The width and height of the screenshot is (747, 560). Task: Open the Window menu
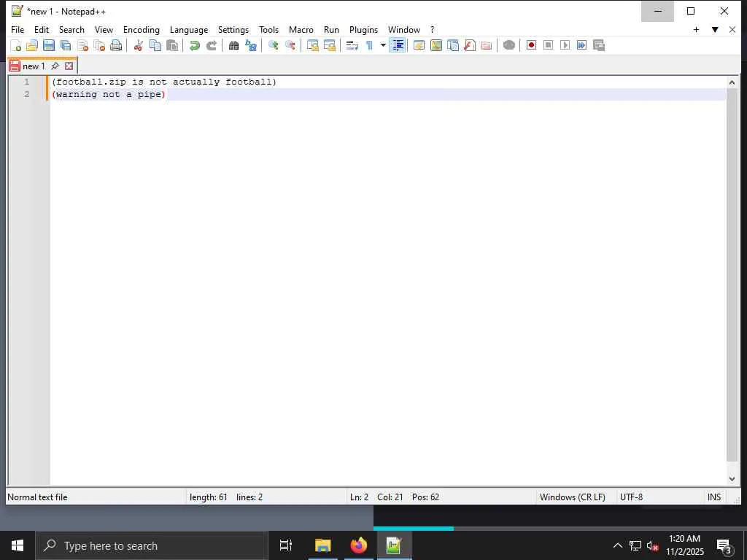pos(404,29)
